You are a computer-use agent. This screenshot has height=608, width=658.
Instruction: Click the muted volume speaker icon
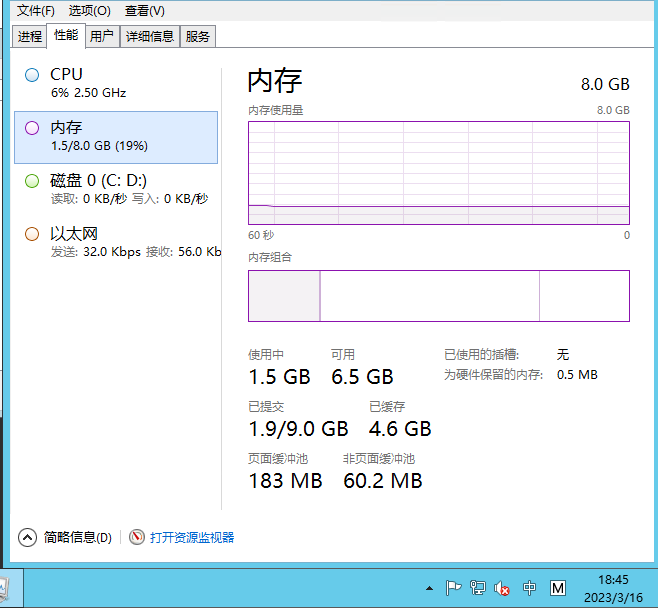[503, 588]
